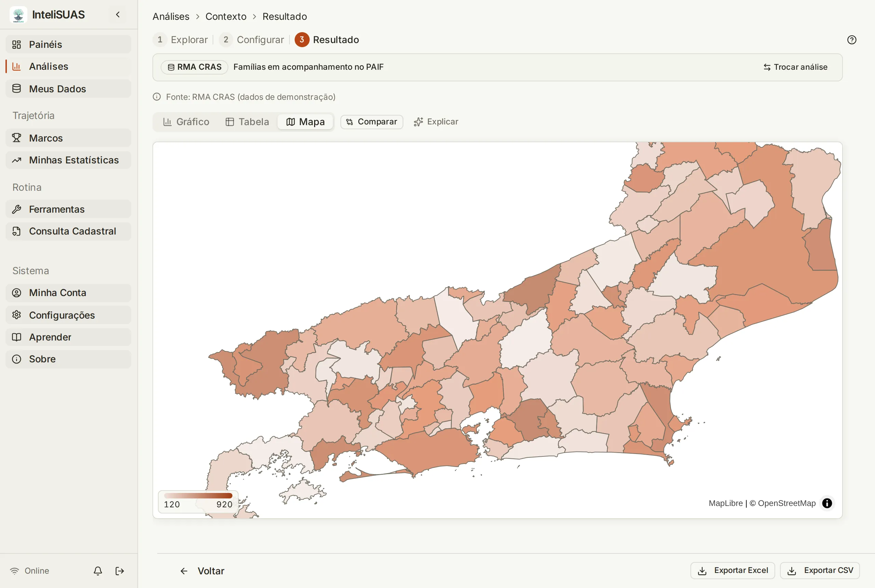Click the map attribution info icon

(x=827, y=503)
